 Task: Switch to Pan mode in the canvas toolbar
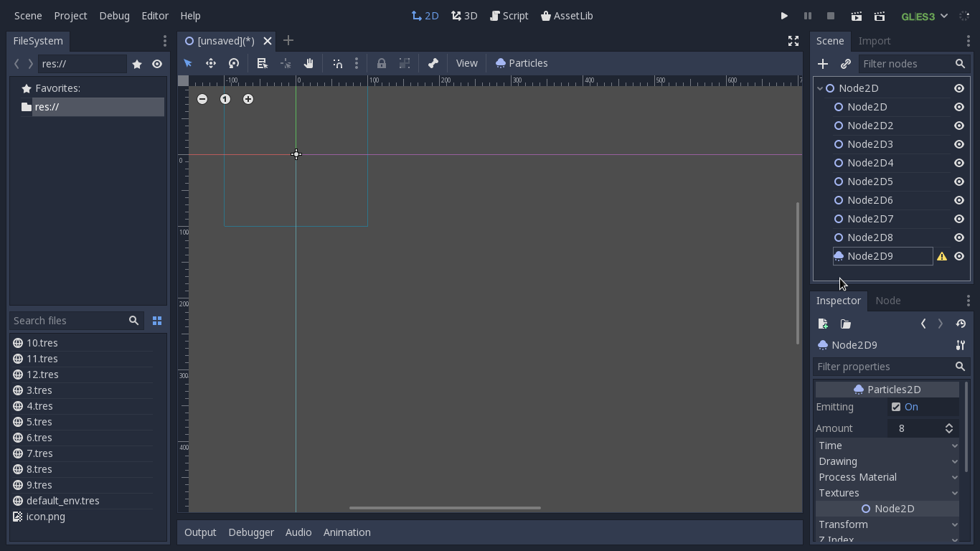click(x=308, y=63)
